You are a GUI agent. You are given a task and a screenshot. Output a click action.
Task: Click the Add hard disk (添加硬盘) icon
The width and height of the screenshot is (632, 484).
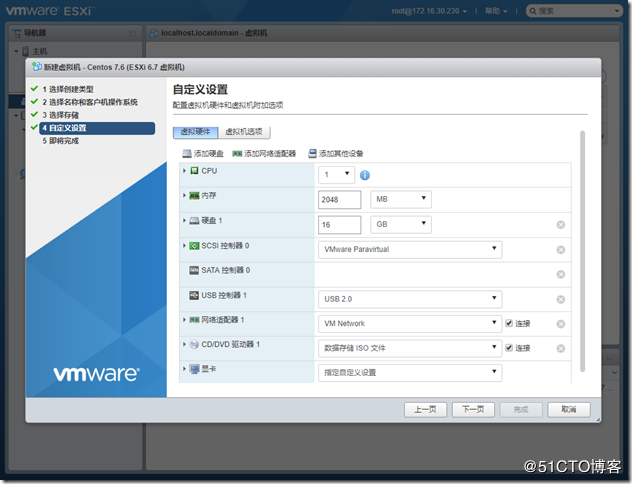click(187, 154)
